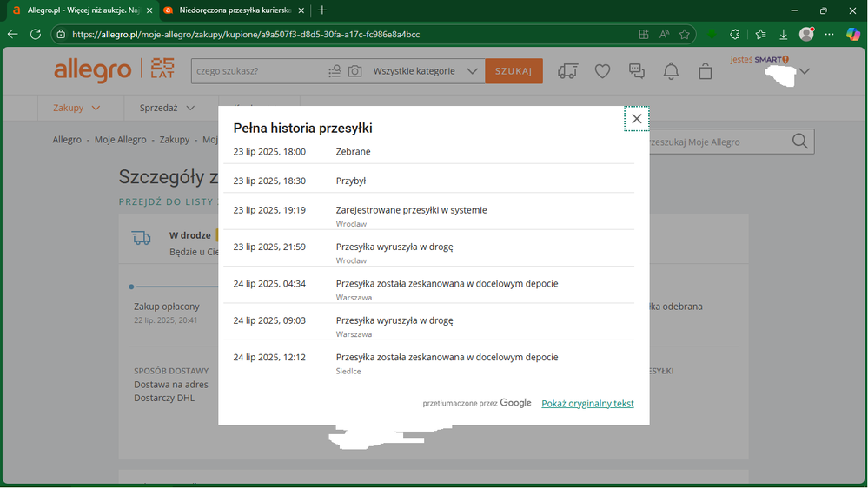This screenshot has width=868, height=488.
Task: Open notifications bell icon
Action: 671,71
